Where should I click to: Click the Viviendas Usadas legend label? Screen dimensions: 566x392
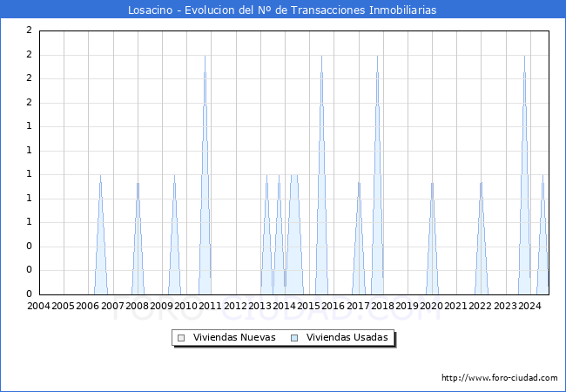(x=347, y=337)
